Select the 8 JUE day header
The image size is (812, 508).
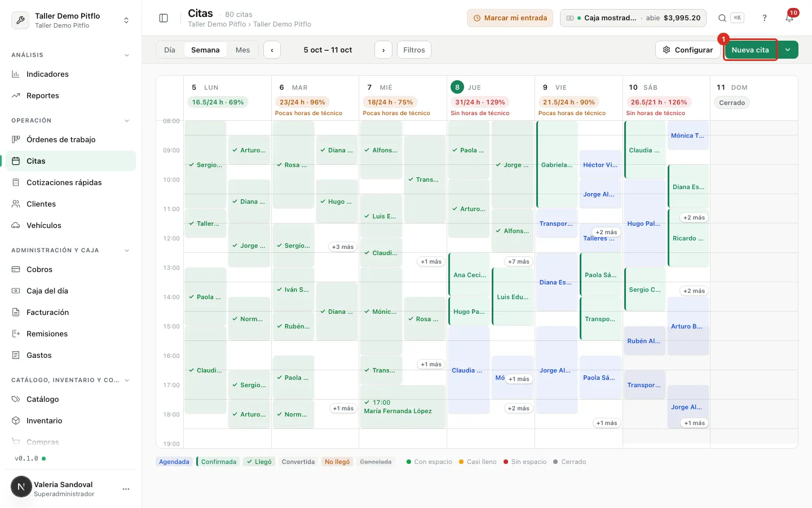pos(466,87)
